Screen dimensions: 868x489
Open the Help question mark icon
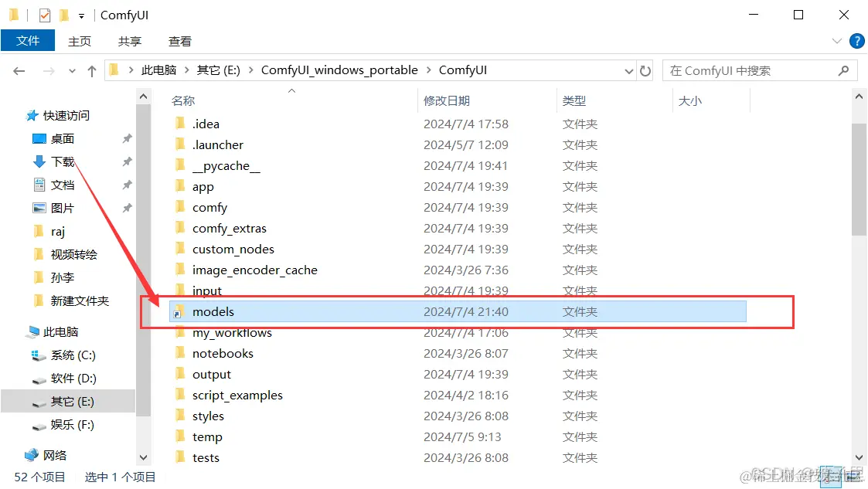click(x=857, y=41)
